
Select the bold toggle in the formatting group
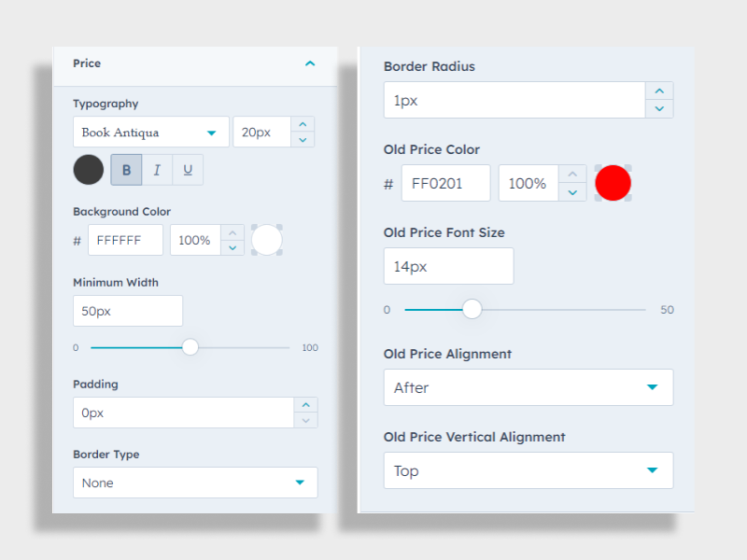pos(126,169)
